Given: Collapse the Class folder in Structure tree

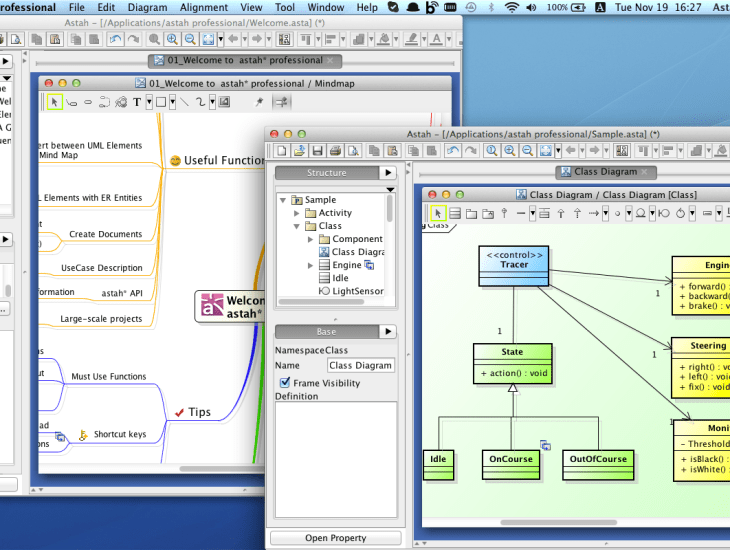Looking at the screenshot, I should coord(297,226).
